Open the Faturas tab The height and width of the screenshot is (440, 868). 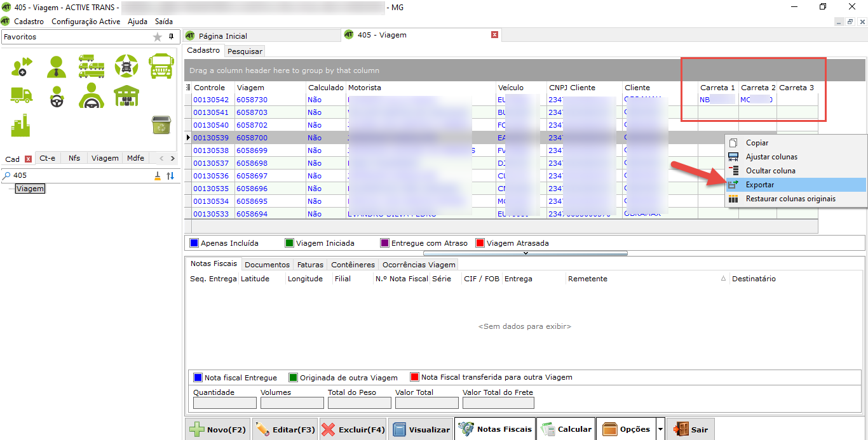[x=310, y=265]
